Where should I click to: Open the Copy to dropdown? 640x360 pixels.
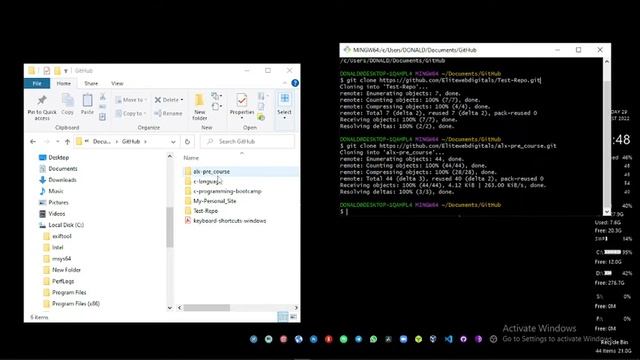click(x=131, y=113)
